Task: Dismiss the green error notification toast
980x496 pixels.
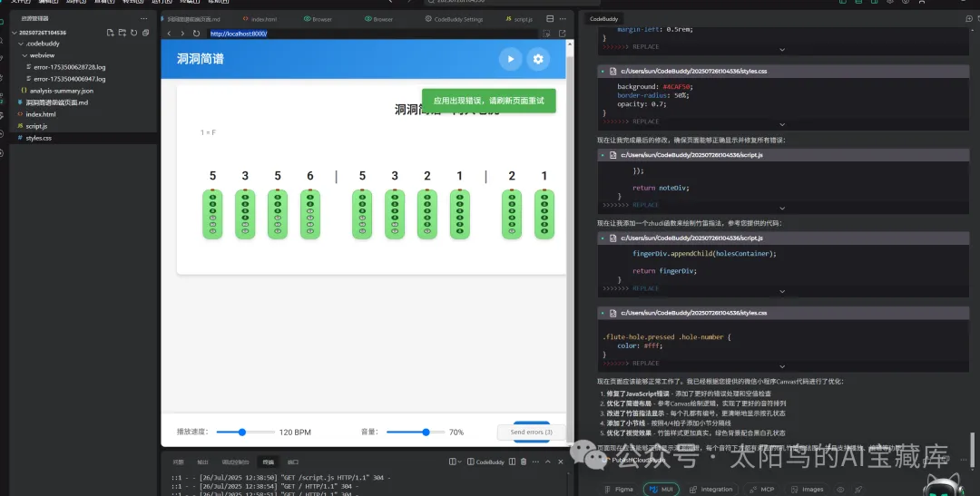Action: pos(489,101)
